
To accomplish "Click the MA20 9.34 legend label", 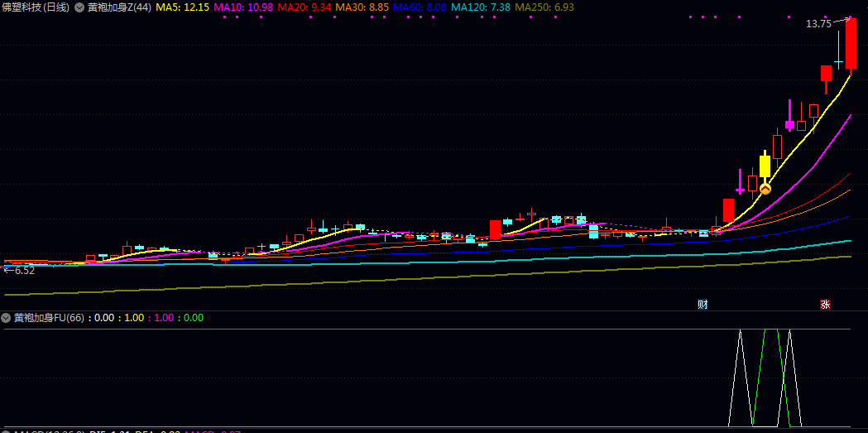I will tap(304, 7).
